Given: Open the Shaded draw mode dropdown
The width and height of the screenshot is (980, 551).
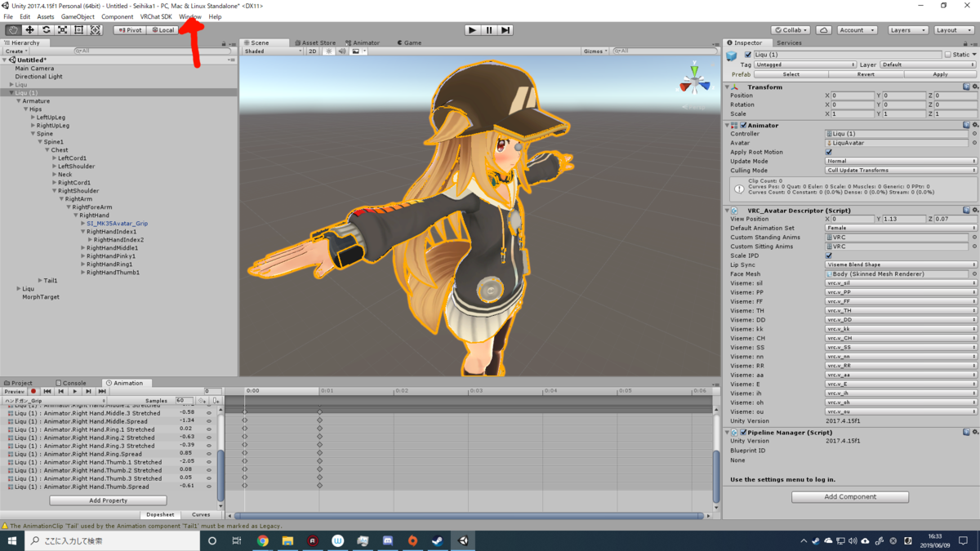Looking at the screenshot, I should (x=273, y=51).
